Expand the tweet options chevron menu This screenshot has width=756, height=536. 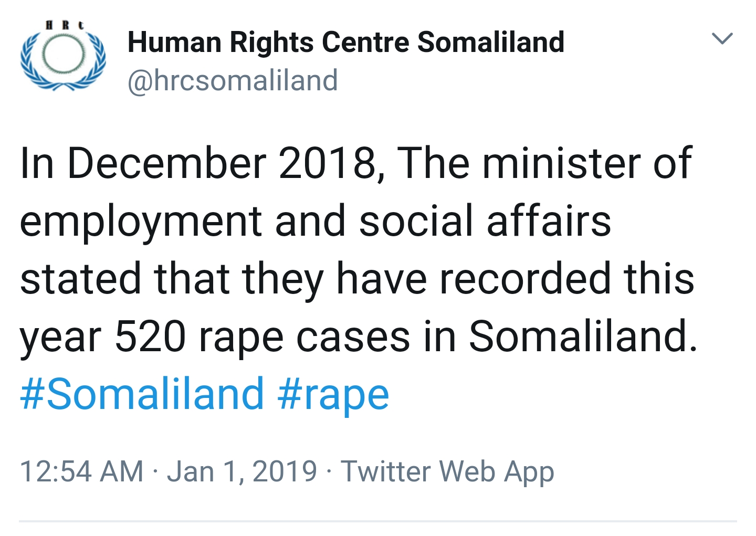(x=722, y=38)
